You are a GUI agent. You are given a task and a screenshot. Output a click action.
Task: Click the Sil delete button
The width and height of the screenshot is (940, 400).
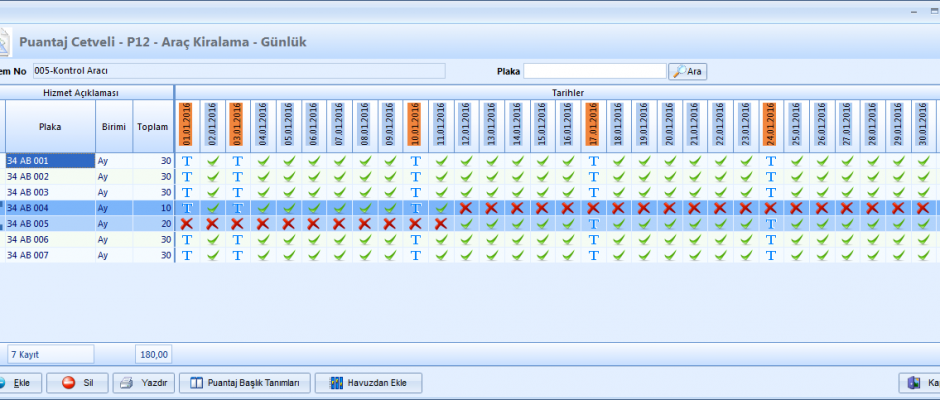(x=78, y=383)
